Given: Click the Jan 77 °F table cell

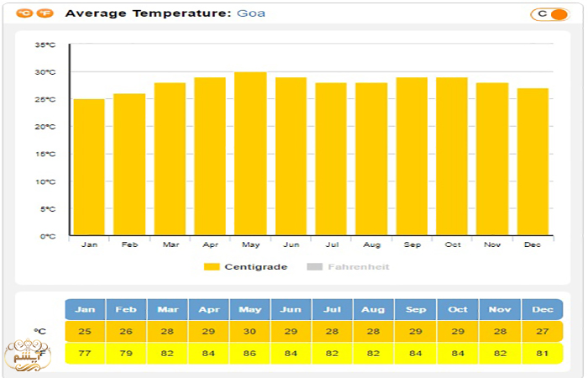Looking at the screenshot, I should click(85, 353).
